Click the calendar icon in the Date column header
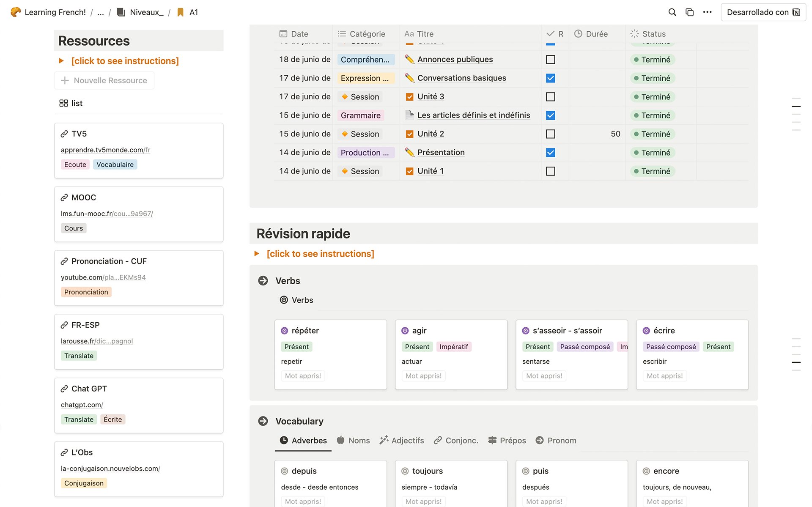This screenshot has width=812, height=507. pyautogui.click(x=283, y=33)
